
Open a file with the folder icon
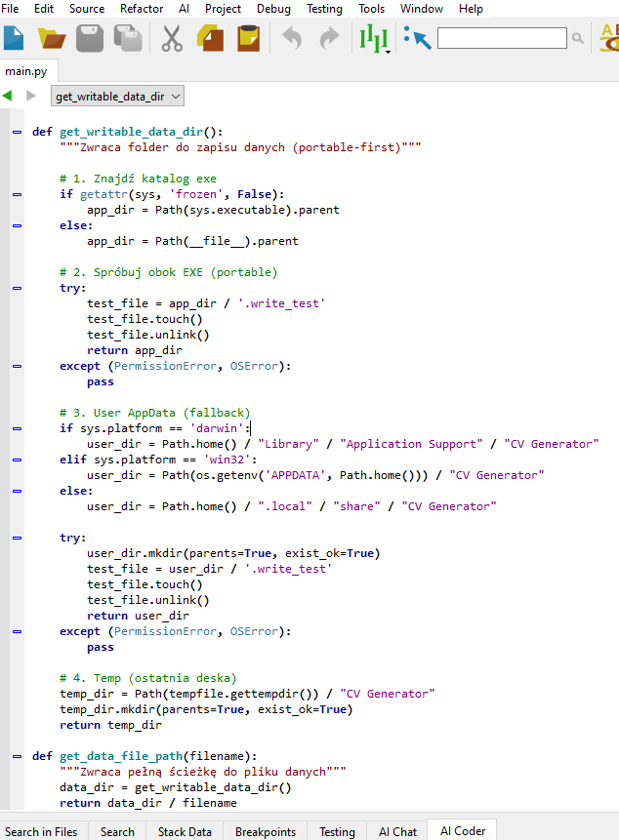point(51,39)
